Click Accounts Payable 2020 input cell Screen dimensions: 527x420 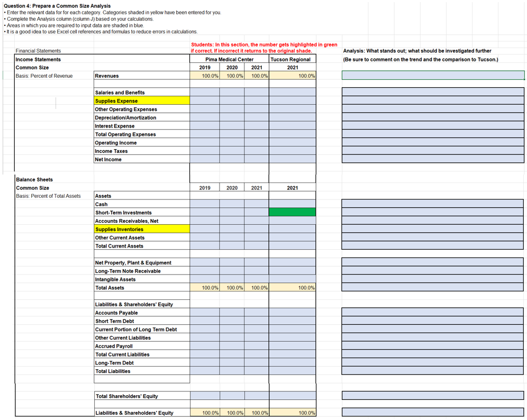[232, 312]
